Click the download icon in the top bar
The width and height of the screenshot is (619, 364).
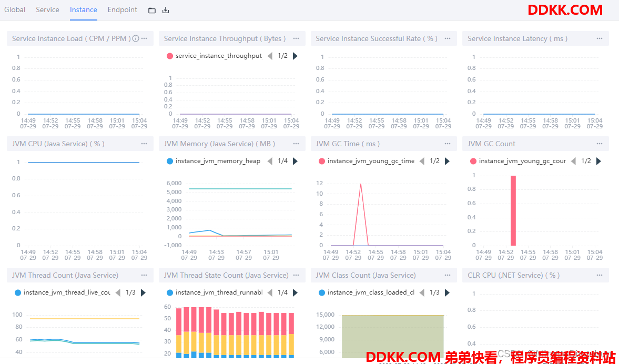click(166, 11)
